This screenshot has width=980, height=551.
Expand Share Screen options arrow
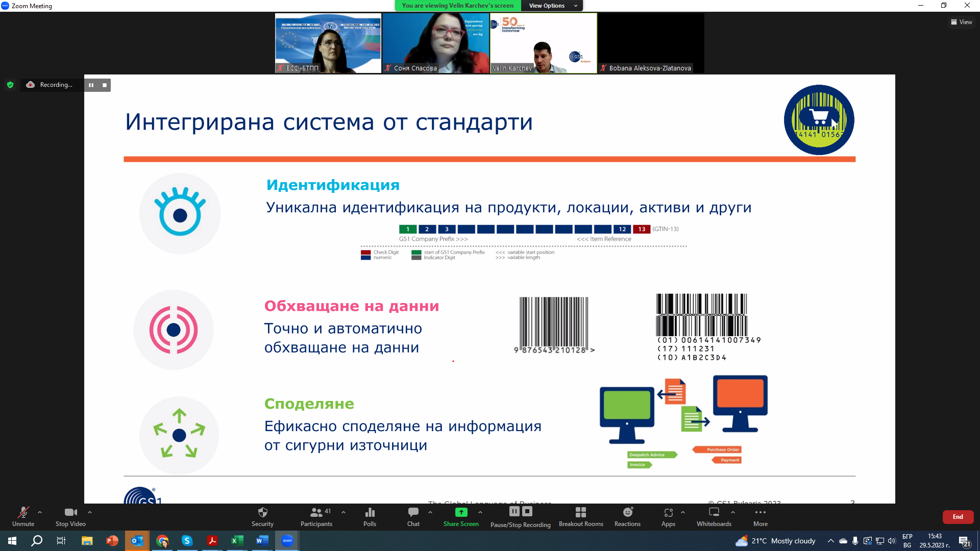pyautogui.click(x=480, y=512)
